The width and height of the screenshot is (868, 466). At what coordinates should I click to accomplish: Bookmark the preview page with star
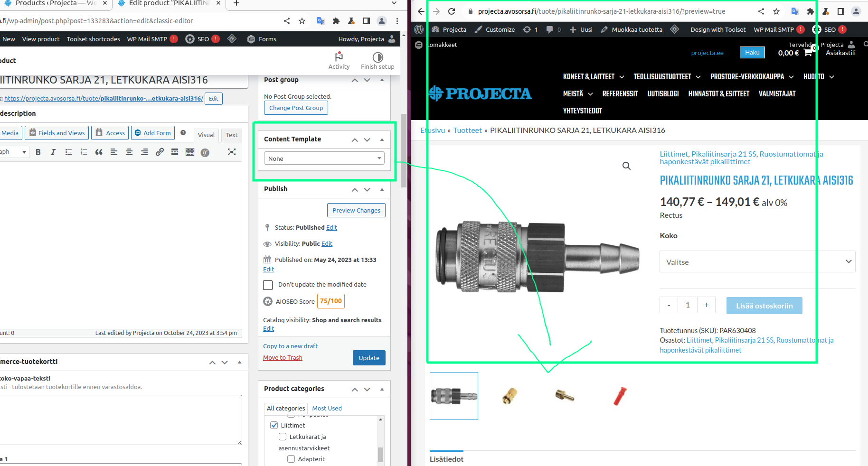(x=776, y=11)
